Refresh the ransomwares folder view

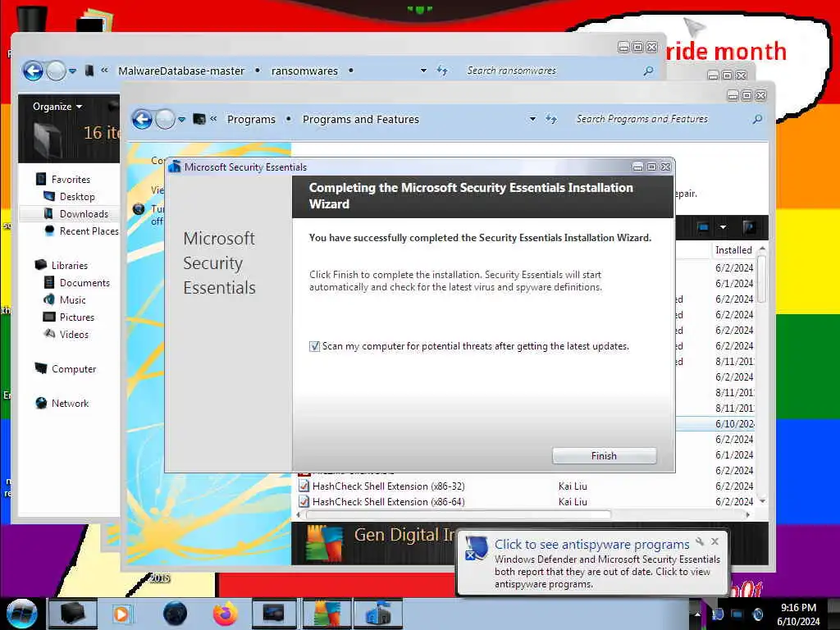[442, 71]
